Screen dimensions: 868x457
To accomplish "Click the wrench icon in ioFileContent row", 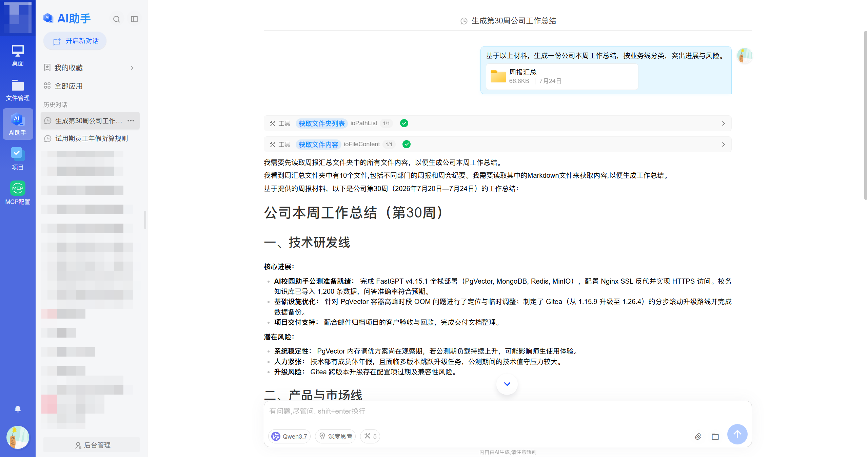I will 272,145.
